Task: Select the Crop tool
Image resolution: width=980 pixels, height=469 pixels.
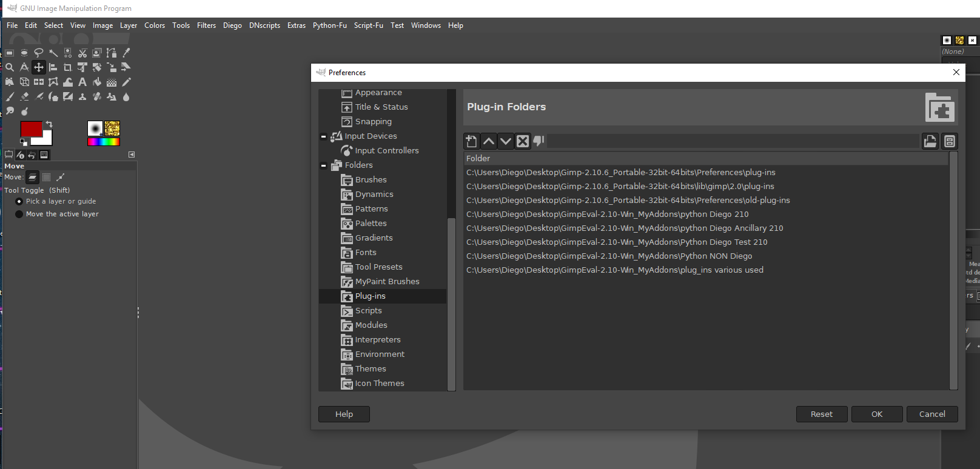Action: tap(68, 67)
